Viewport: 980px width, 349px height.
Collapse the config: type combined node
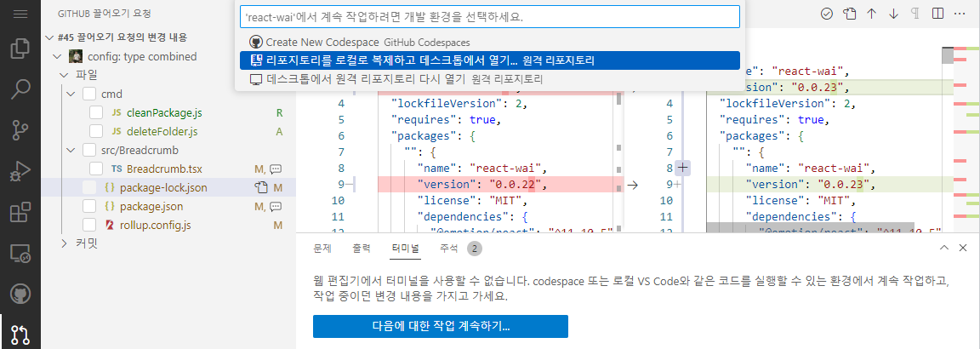point(58,56)
